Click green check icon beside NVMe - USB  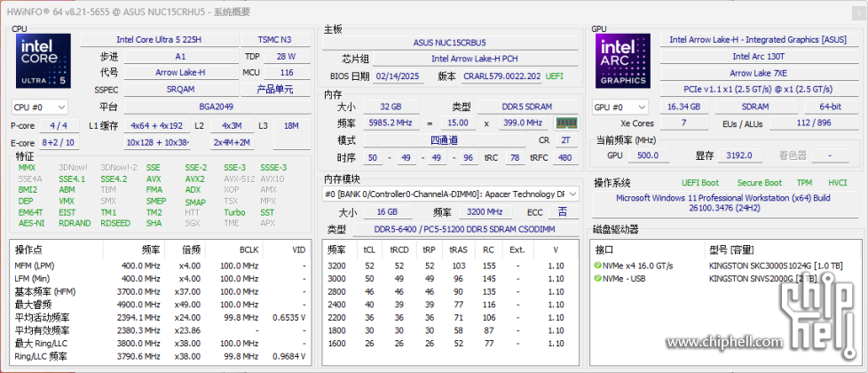[598, 278]
